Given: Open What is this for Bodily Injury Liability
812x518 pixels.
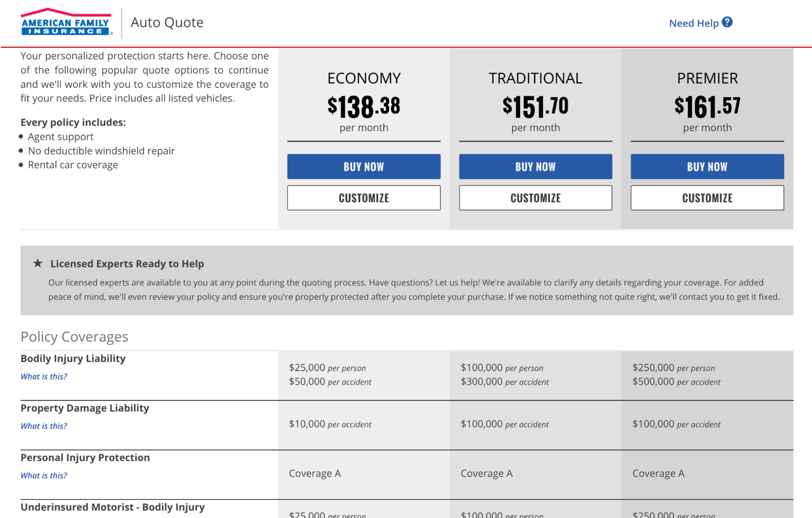Looking at the screenshot, I should click(x=44, y=376).
